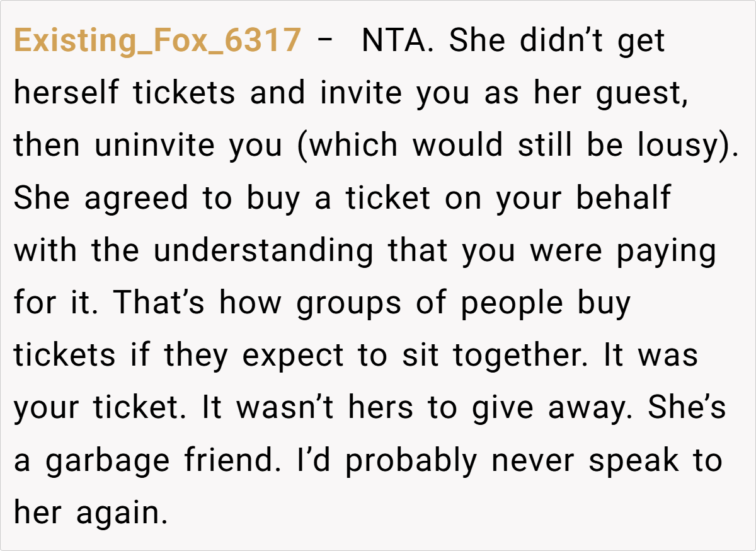
Task: Click the word 'behalf' in the comment
Action: (623, 198)
